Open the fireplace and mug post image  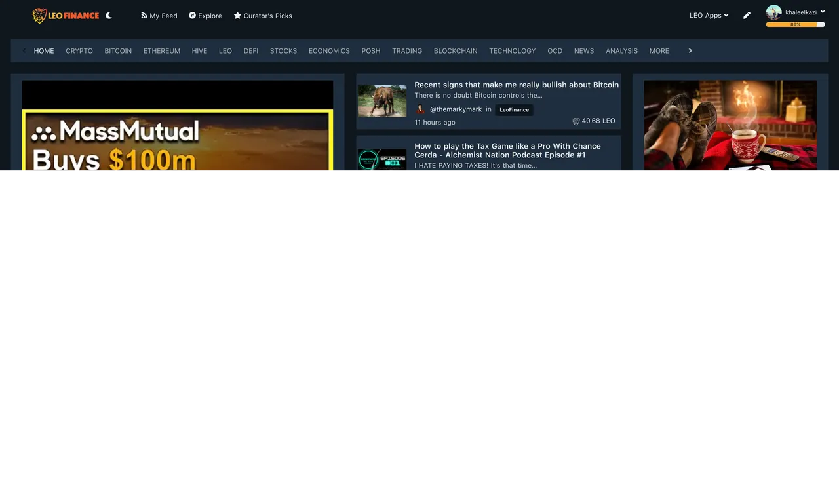point(730,125)
